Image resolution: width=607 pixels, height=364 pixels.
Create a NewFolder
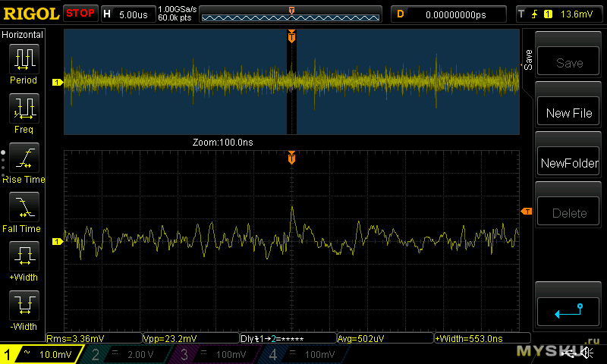coord(568,162)
